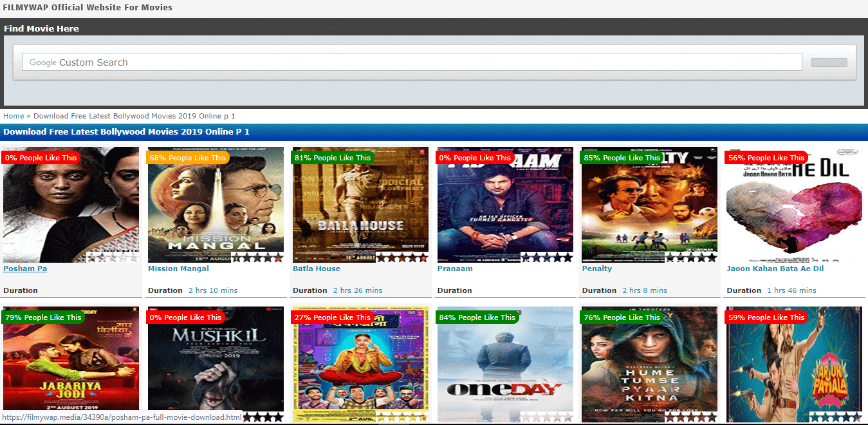The height and width of the screenshot is (425, 868).
Task: Click the star rating on Penalty poster
Action: 692,258
